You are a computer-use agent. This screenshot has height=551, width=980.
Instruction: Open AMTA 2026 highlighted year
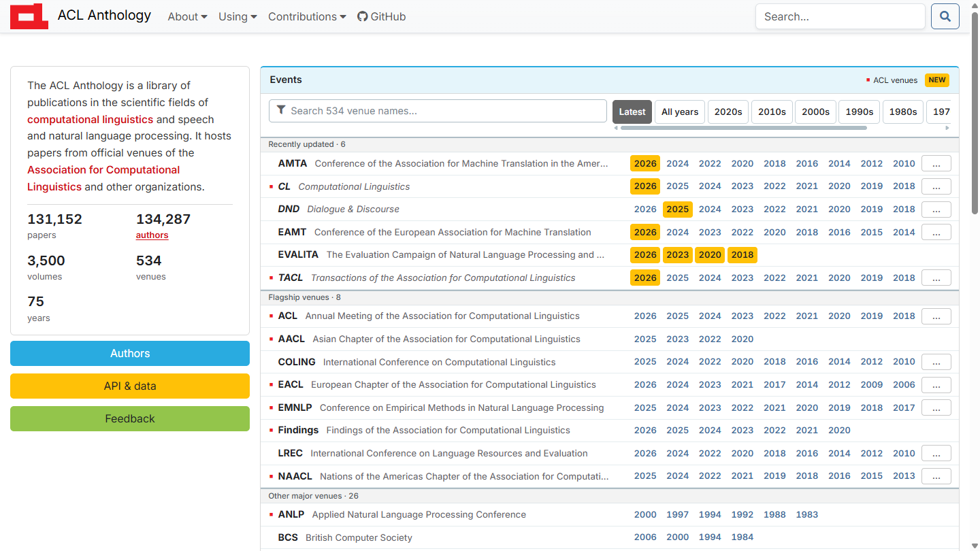click(x=645, y=163)
